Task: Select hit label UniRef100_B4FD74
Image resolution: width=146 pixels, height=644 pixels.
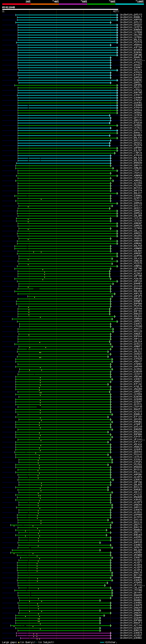Action: click(x=131, y=191)
